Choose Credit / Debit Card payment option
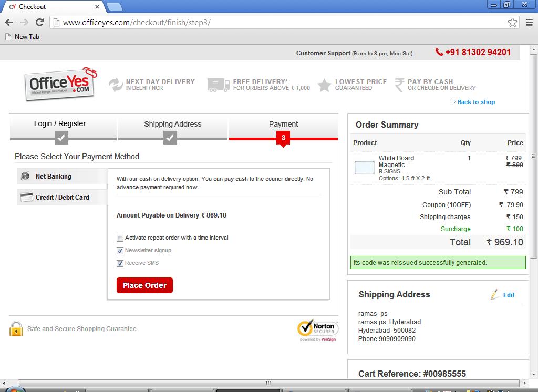The image size is (538, 392). tap(62, 198)
